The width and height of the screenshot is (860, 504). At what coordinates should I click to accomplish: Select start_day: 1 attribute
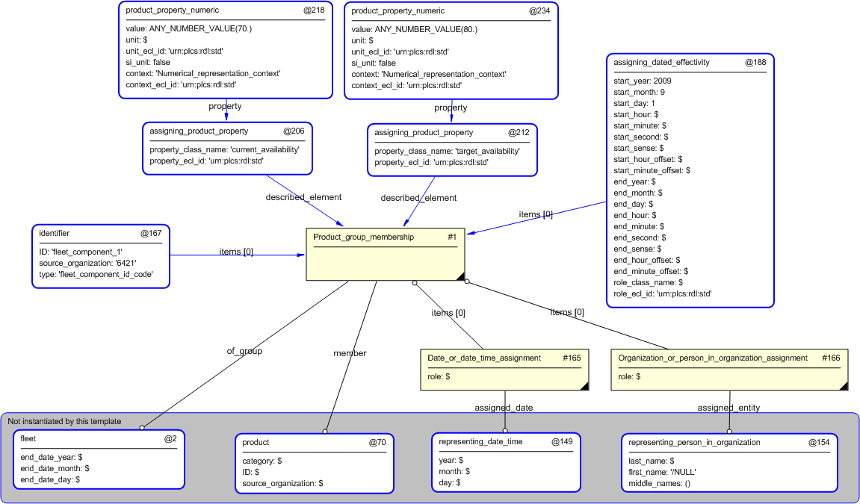click(x=634, y=104)
